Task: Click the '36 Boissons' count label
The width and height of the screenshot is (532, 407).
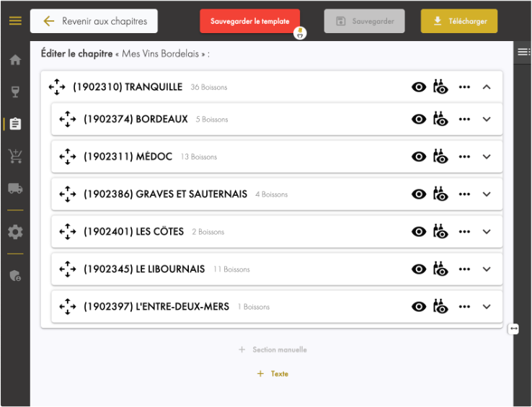Action: 208,87
